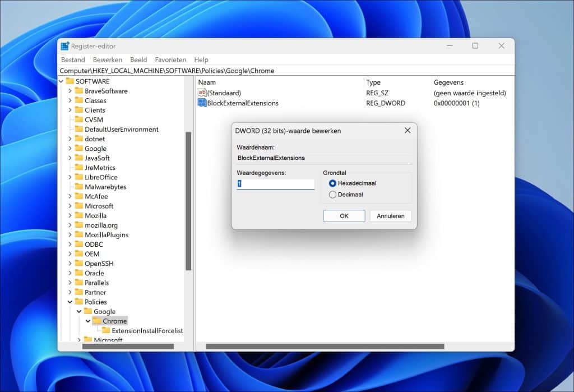The height and width of the screenshot is (392, 574).
Task: Cancel the dialog with Annuleren
Action: tap(391, 216)
